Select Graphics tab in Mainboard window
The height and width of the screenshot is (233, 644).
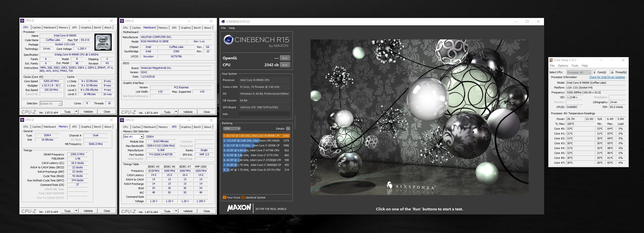[x=186, y=28]
